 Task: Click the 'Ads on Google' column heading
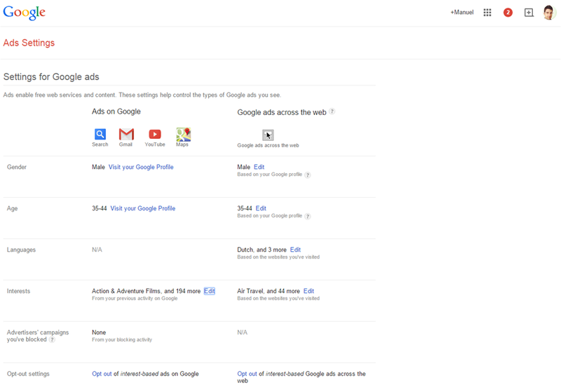116,111
